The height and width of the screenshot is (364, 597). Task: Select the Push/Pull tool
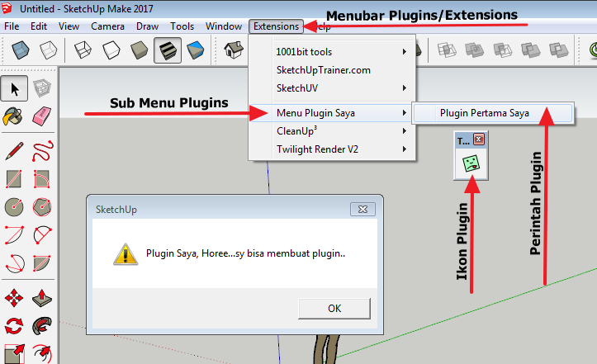[42, 298]
